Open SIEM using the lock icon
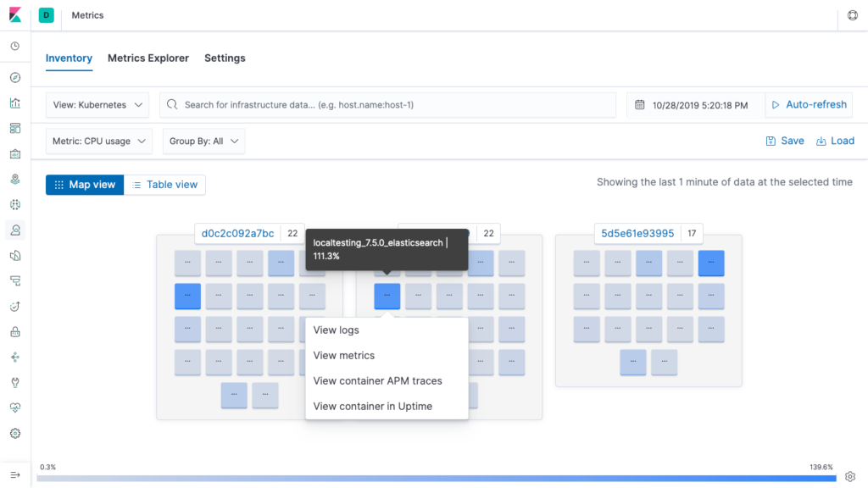 click(x=15, y=331)
